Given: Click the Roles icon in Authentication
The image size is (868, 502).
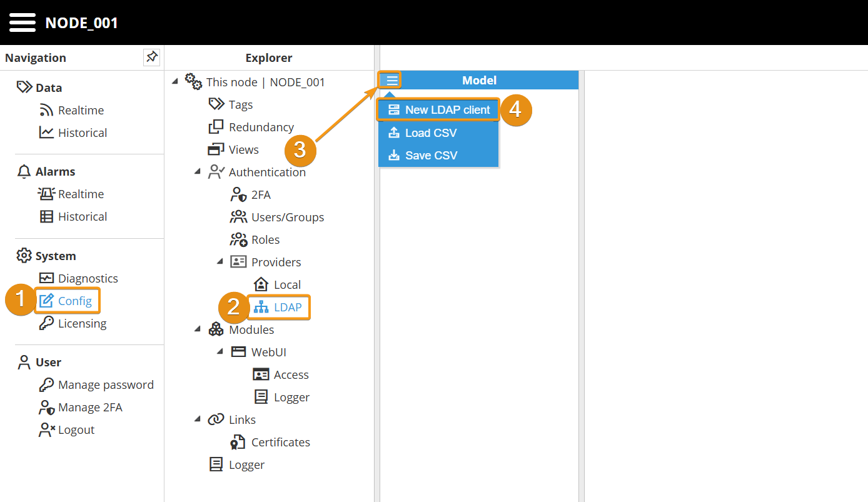Looking at the screenshot, I should [238, 240].
